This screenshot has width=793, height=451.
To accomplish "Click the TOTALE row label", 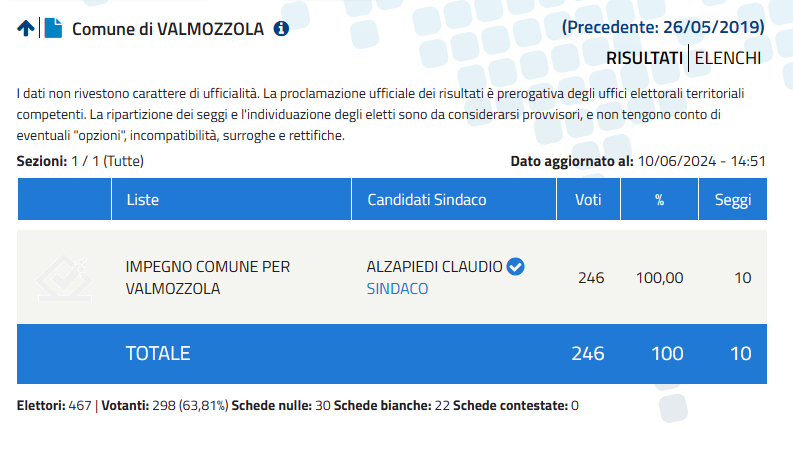I will coord(158,353).
